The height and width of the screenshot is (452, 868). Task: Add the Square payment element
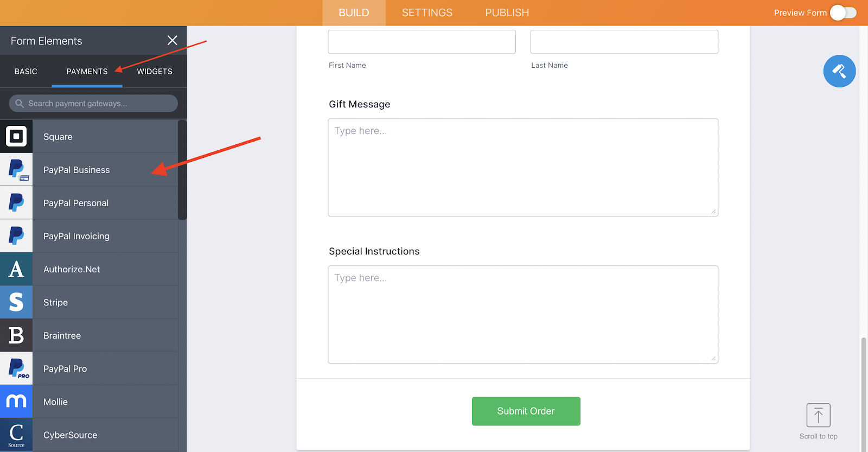89,137
